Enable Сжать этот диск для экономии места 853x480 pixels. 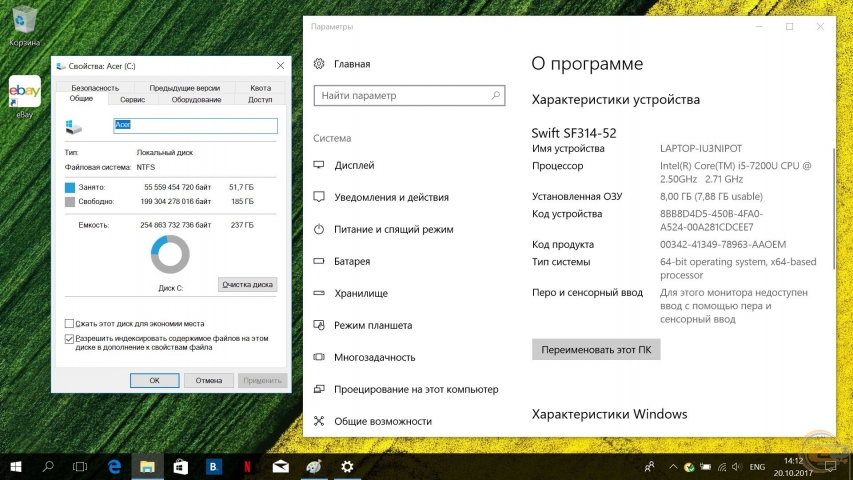click(69, 323)
